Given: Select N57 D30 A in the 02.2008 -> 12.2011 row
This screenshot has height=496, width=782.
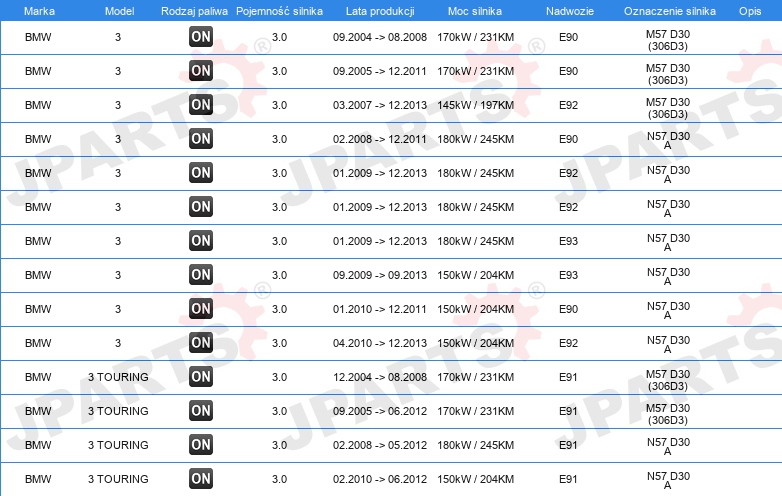Looking at the screenshot, I should coord(668,140).
